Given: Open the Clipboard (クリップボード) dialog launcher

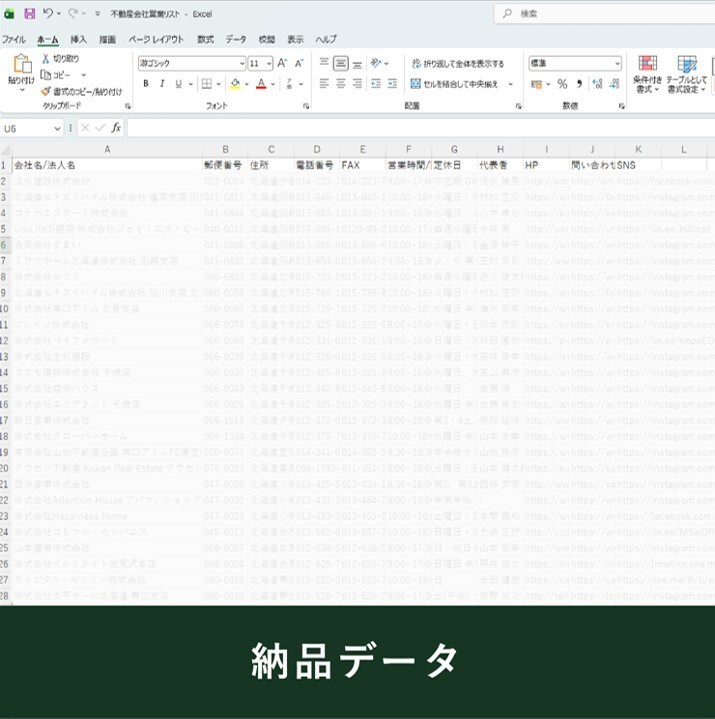Looking at the screenshot, I should point(128,106).
